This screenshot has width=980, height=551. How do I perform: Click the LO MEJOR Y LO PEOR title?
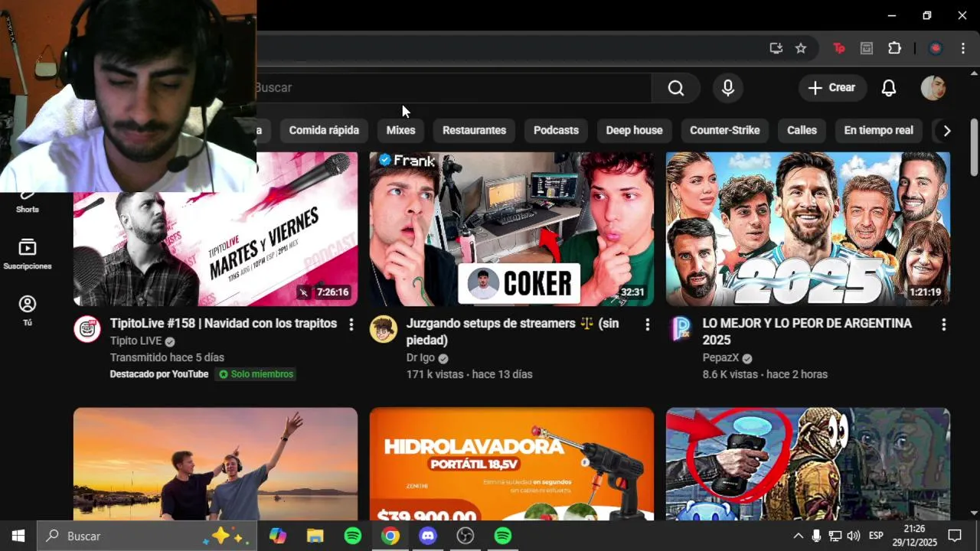click(807, 332)
